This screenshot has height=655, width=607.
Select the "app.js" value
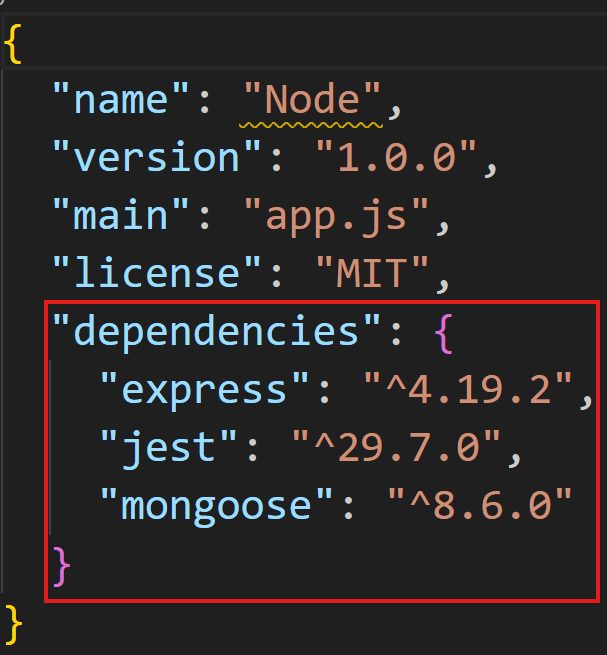[x=336, y=217]
